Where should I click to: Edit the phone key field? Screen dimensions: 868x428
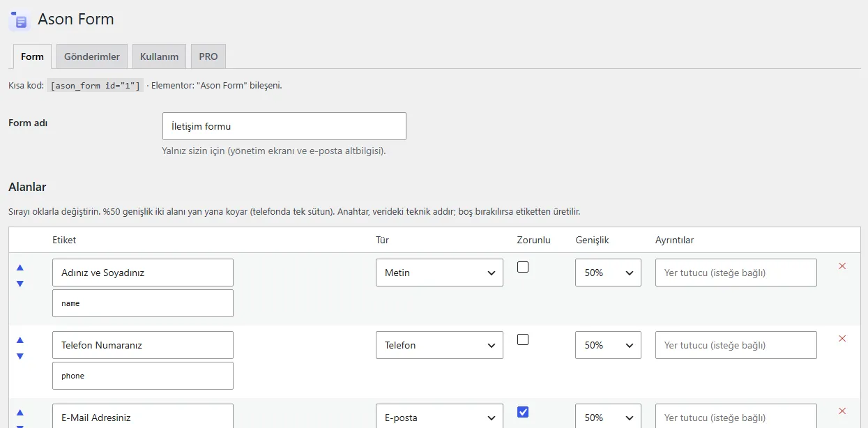coord(143,376)
